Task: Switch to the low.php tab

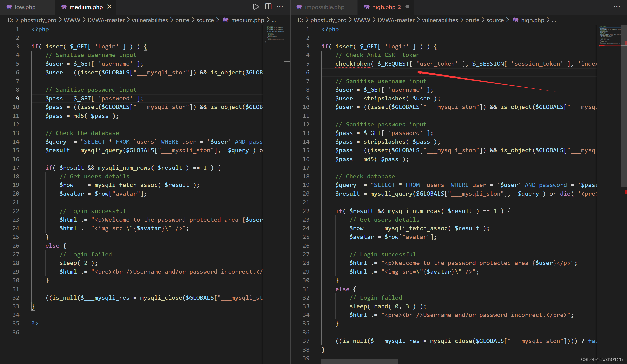Action: (25, 7)
